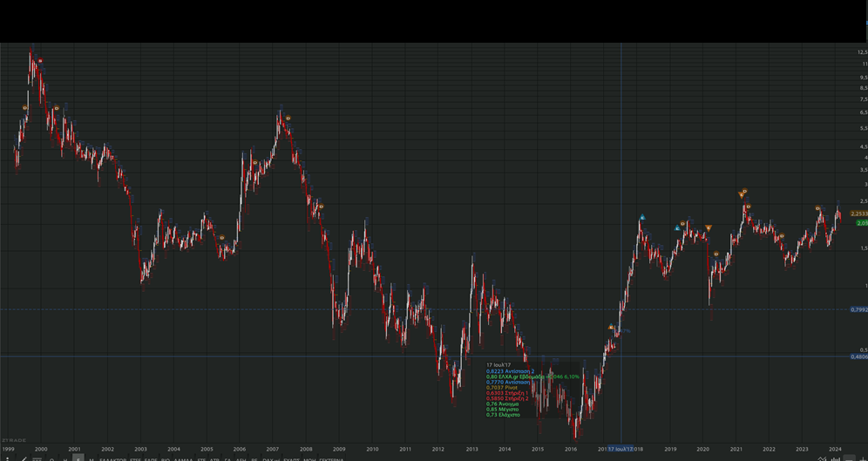Click the ΕΛΧΑ.gr Εβδομάδα tooltip line
The height and width of the screenshot is (461, 868).
(532, 376)
